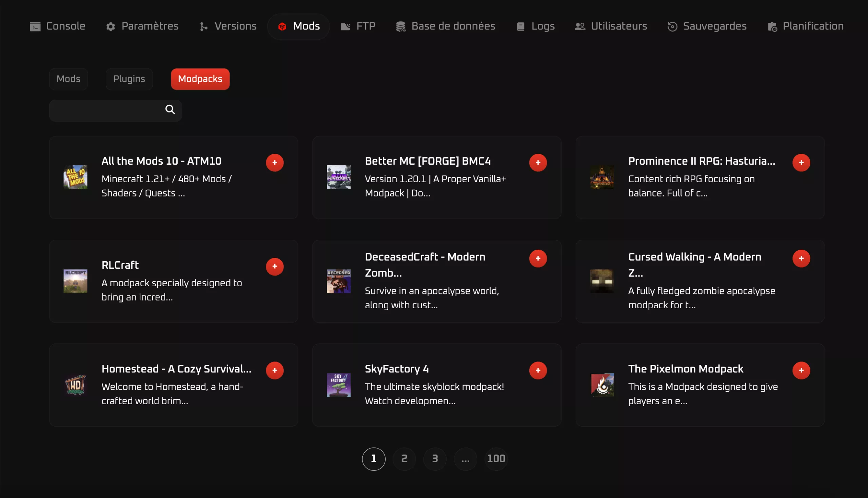
Task: Open the Prominence II RPG: Hasturia title
Action: click(x=702, y=161)
